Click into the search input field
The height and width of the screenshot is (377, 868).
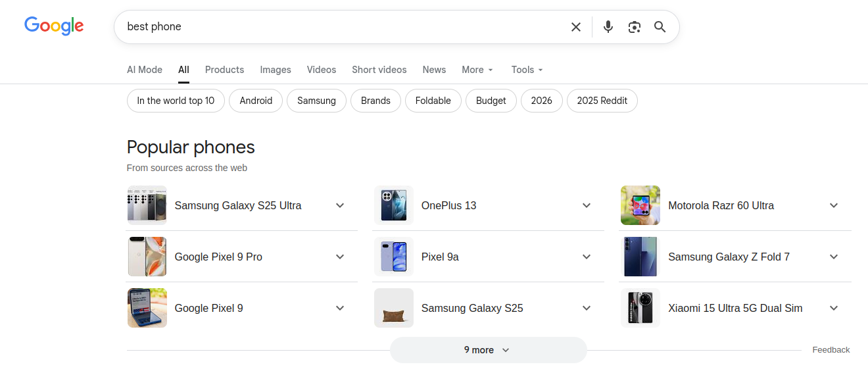tap(342, 27)
